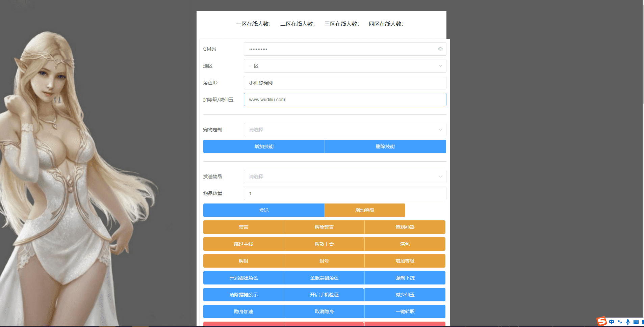This screenshot has width=644, height=327.
Task: Expand the 宠物定制 dropdown
Action: tap(345, 130)
